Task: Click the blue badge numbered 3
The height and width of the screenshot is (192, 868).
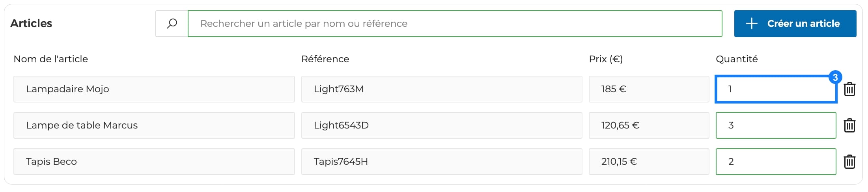Action: pos(835,77)
